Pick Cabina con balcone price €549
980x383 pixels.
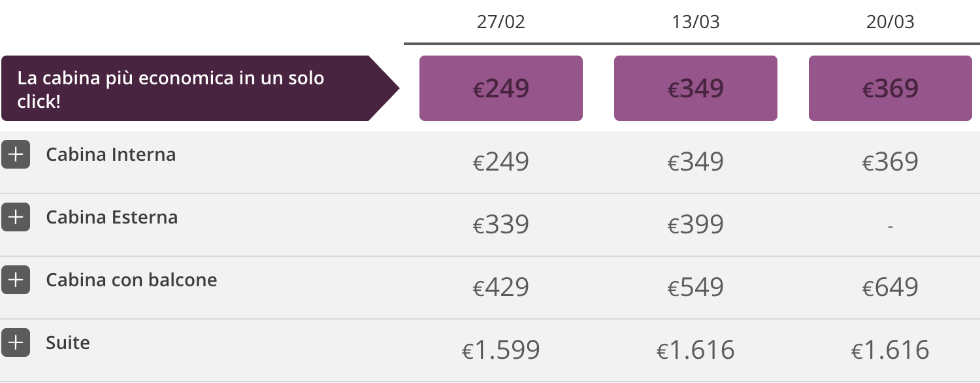[696, 287]
